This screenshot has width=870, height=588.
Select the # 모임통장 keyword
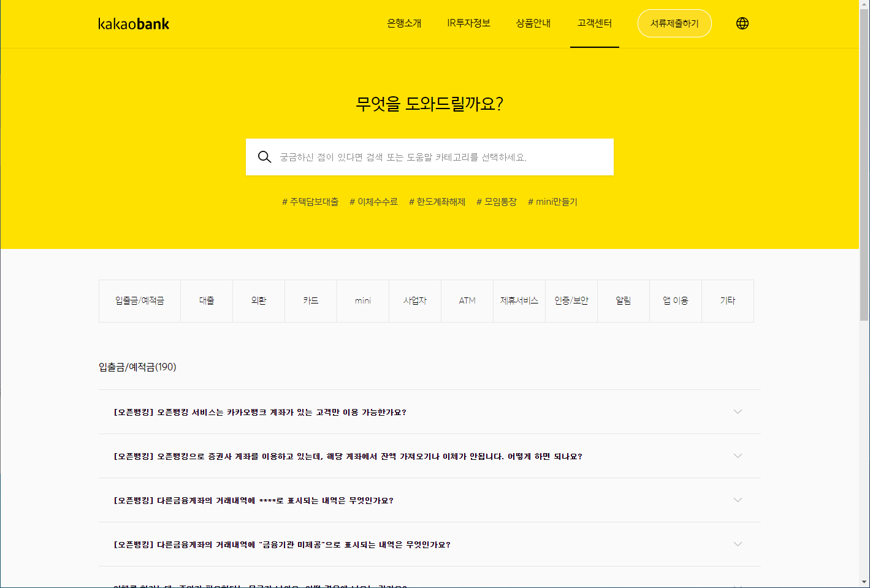pos(497,202)
